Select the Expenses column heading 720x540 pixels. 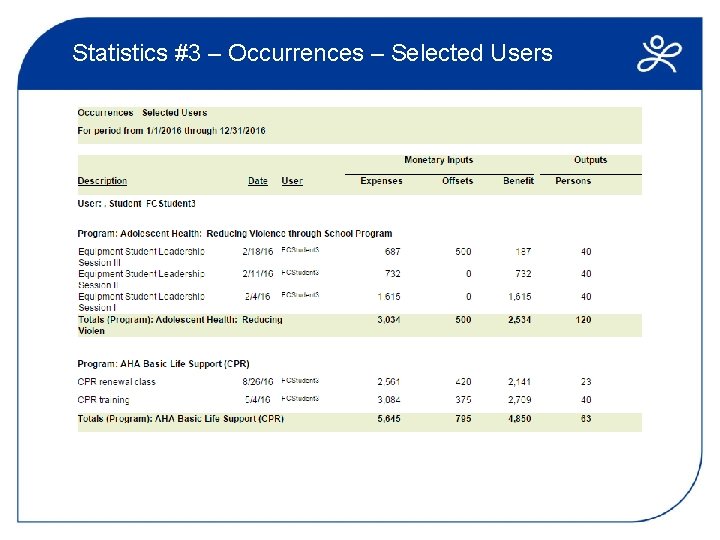pyautogui.click(x=381, y=181)
